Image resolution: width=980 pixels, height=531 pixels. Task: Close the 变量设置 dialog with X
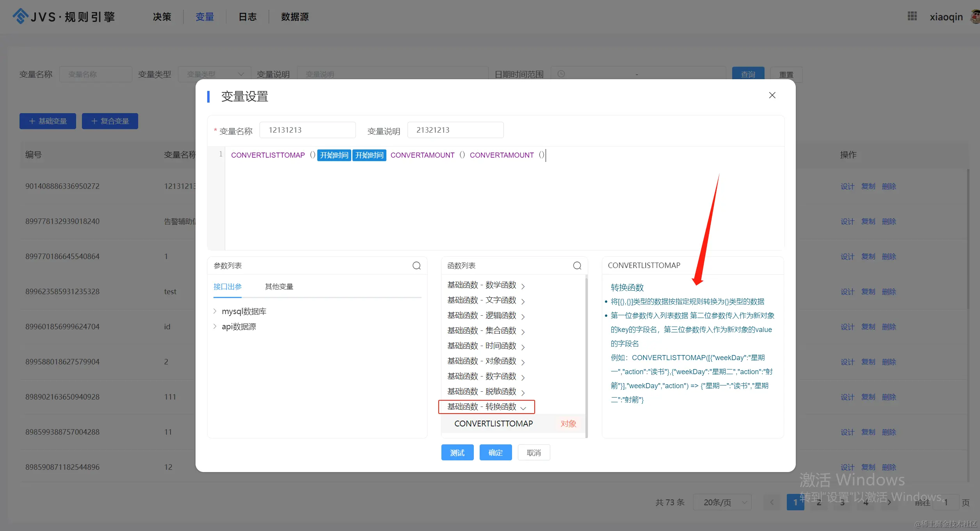(x=772, y=95)
